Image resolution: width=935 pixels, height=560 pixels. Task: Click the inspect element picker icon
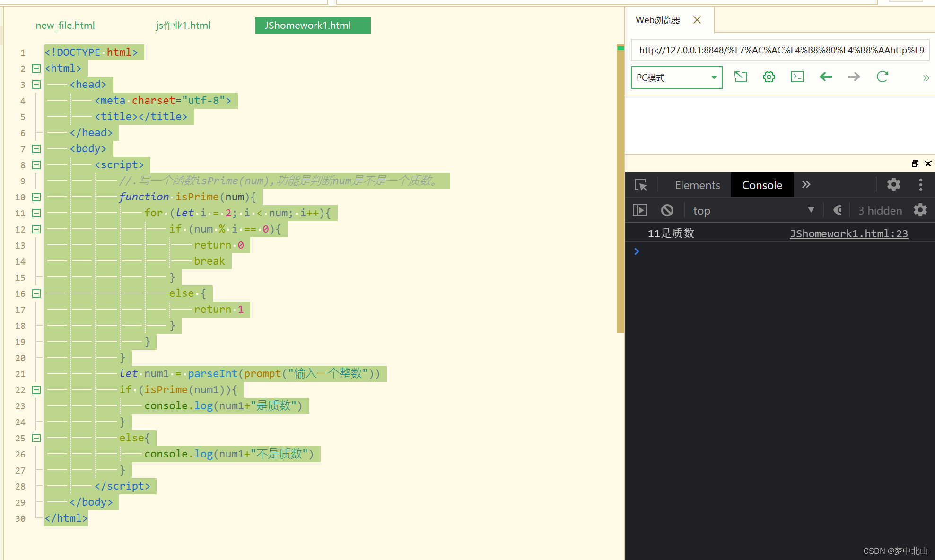[x=641, y=185]
